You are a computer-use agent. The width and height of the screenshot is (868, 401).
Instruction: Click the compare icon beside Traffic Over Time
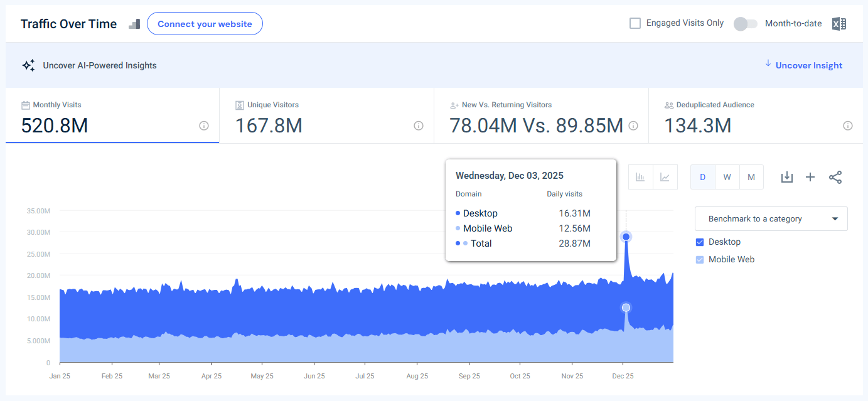pyautogui.click(x=134, y=23)
